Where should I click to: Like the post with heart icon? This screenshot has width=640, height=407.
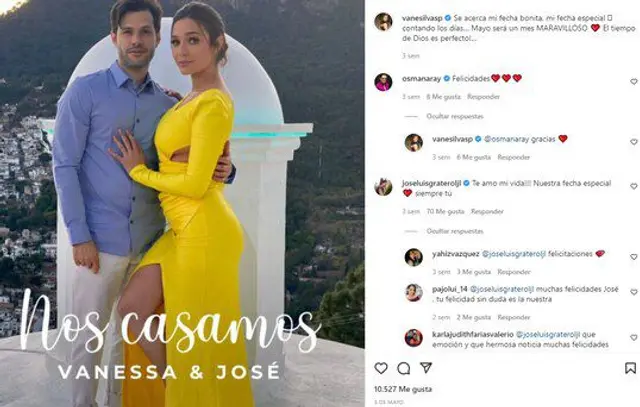click(381, 368)
